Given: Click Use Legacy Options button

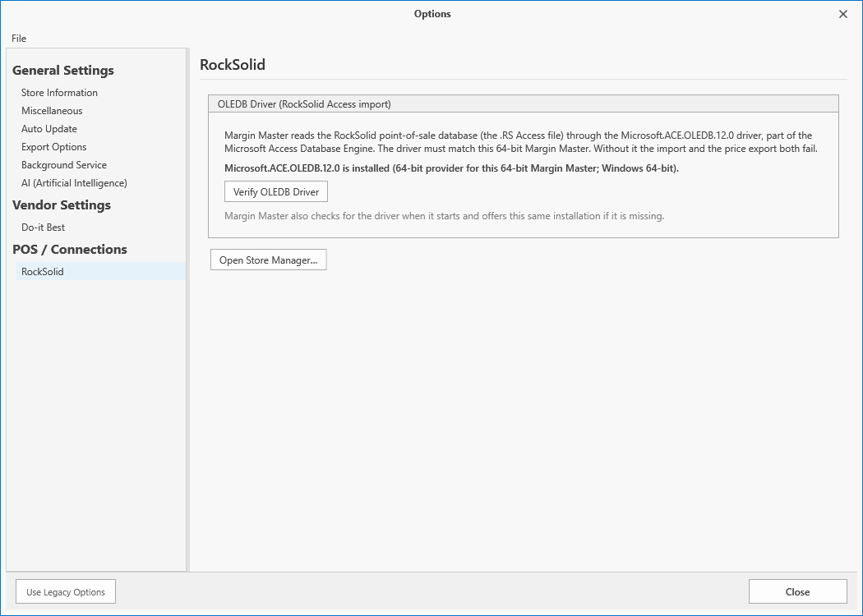Looking at the screenshot, I should point(66,592).
